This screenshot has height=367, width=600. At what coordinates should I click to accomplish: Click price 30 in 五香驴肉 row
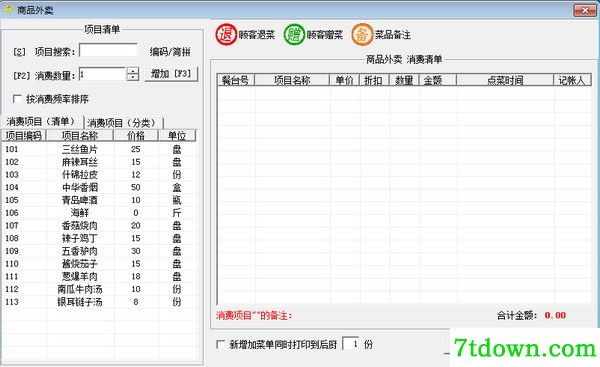click(136, 251)
